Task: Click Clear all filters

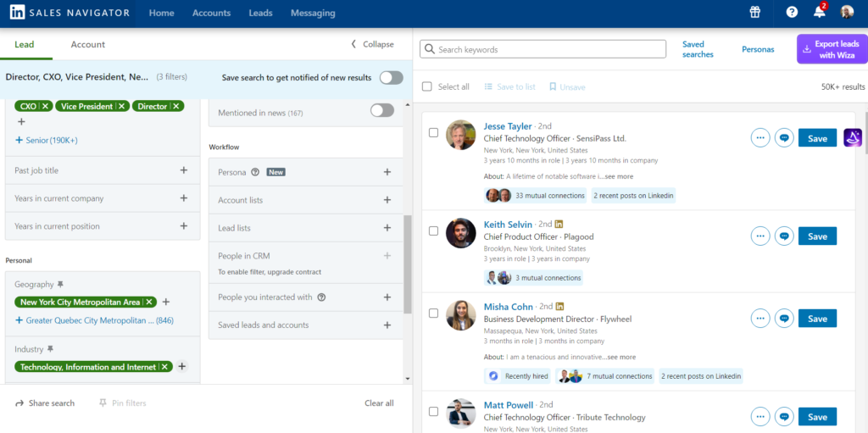Action: click(x=379, y=403)
